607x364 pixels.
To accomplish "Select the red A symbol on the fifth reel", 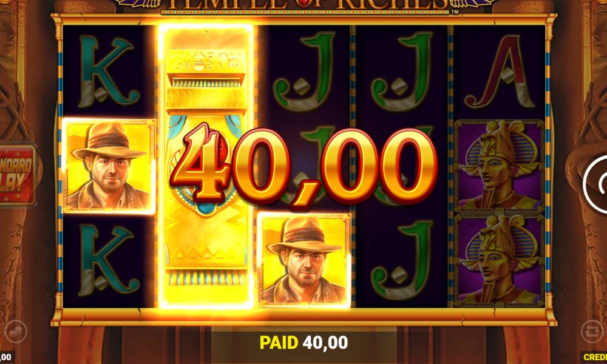I will 500,72.
